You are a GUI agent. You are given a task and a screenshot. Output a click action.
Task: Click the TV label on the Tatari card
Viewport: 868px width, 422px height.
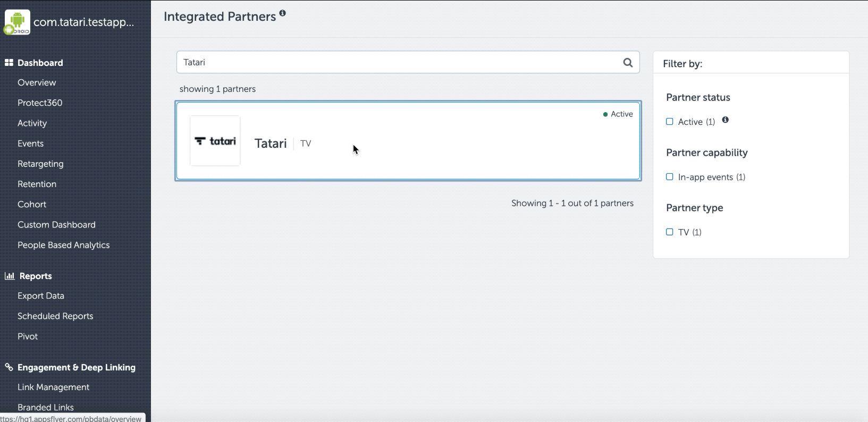(x=306, y=144)
